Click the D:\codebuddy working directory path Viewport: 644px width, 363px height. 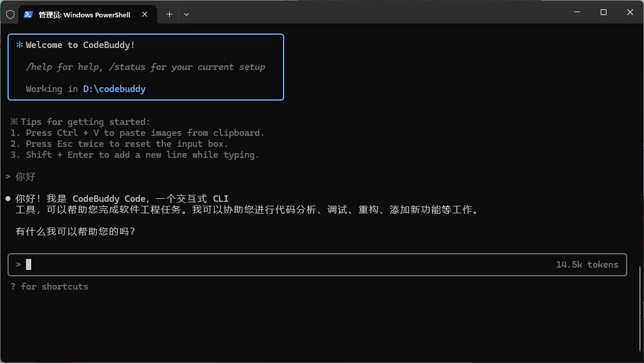pos(114,89)
